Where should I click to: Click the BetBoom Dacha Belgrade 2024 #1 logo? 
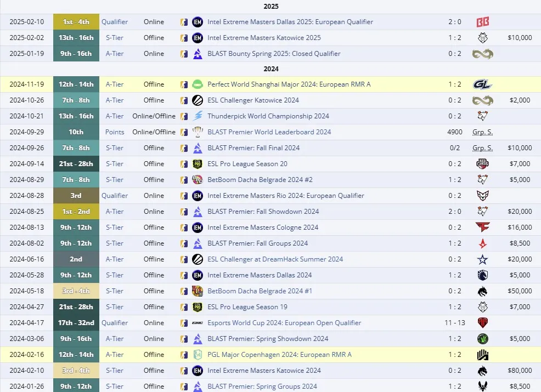click(x=198, y=291)
